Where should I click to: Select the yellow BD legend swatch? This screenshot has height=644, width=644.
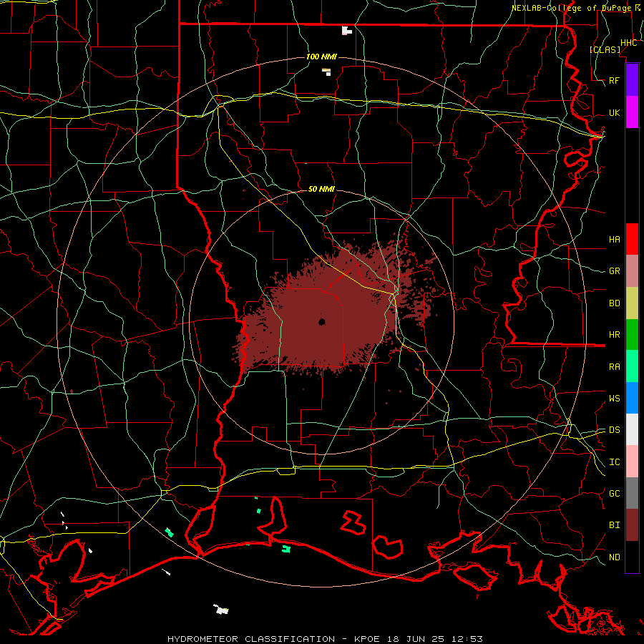[x=632, y=303]
